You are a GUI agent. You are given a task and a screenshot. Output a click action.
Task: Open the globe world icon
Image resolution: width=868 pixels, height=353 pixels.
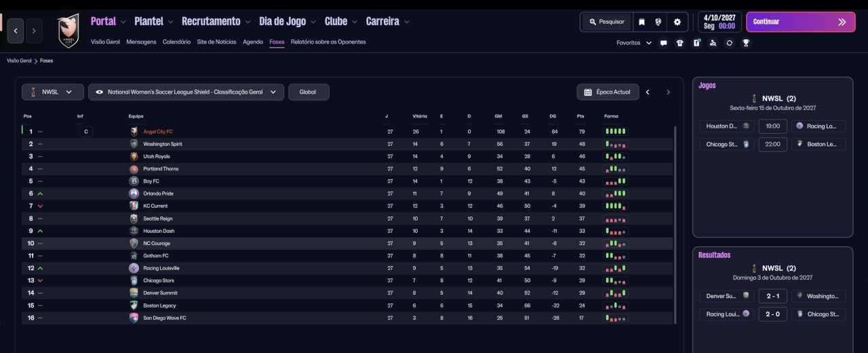(658, 22)
